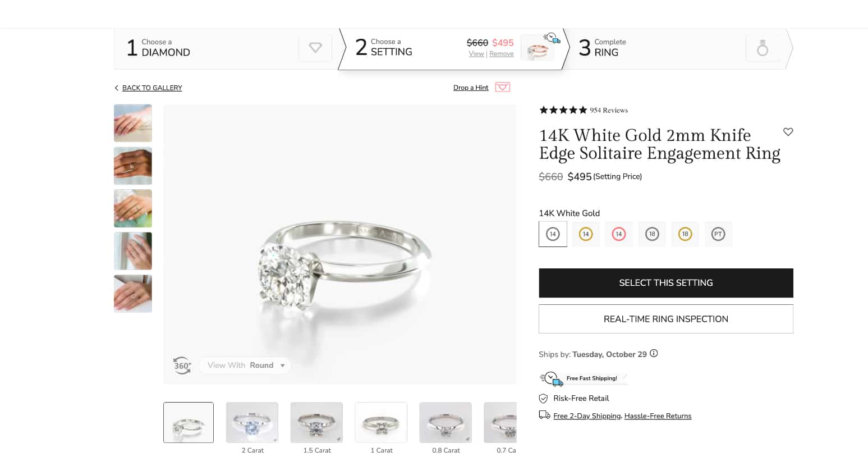Viewport: 868px width, 475px height.
Task: Remove the selected setting
Action: tap(501, 54)
